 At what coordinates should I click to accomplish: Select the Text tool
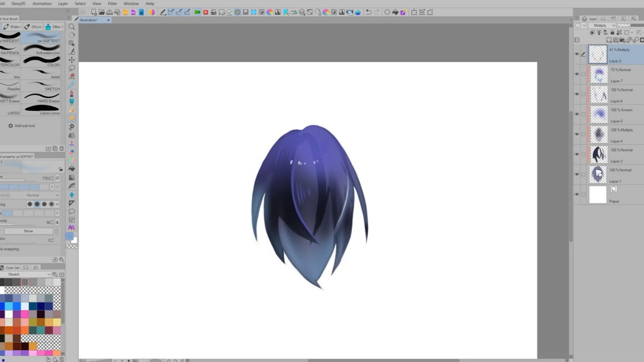[72, 228]
